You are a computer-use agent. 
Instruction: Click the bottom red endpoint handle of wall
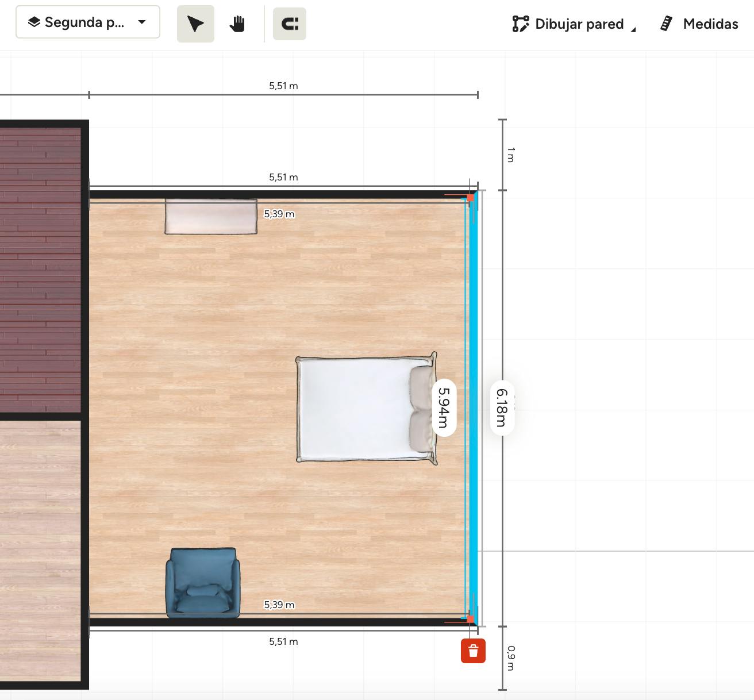[471, 619]
